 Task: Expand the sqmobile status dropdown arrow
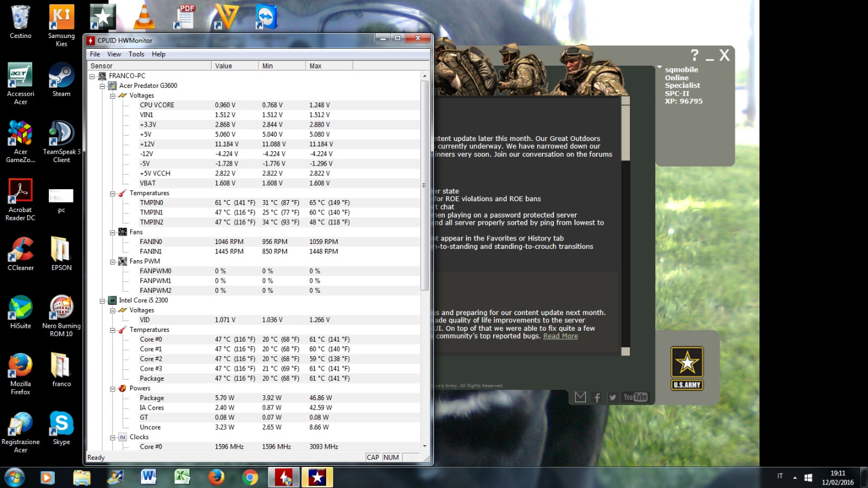(659, 67)
